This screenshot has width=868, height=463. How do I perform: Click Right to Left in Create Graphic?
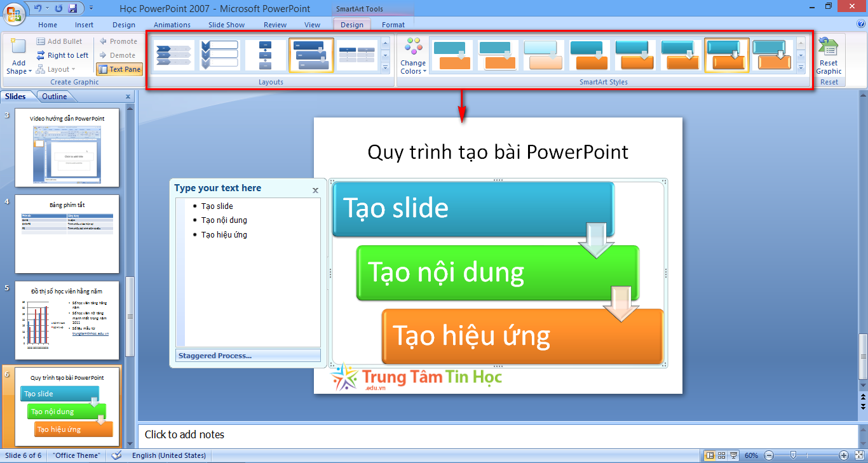[62, 55]
